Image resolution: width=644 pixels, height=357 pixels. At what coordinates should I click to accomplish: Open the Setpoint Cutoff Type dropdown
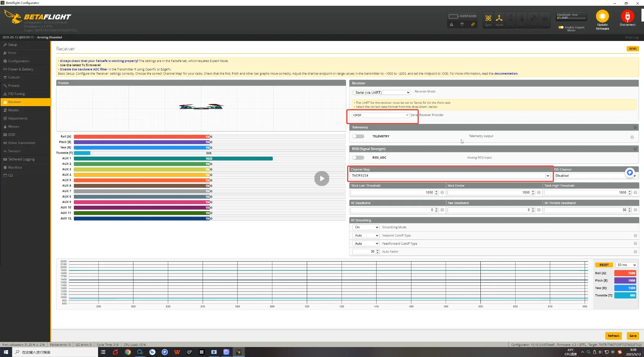click(x=366, y=236)
